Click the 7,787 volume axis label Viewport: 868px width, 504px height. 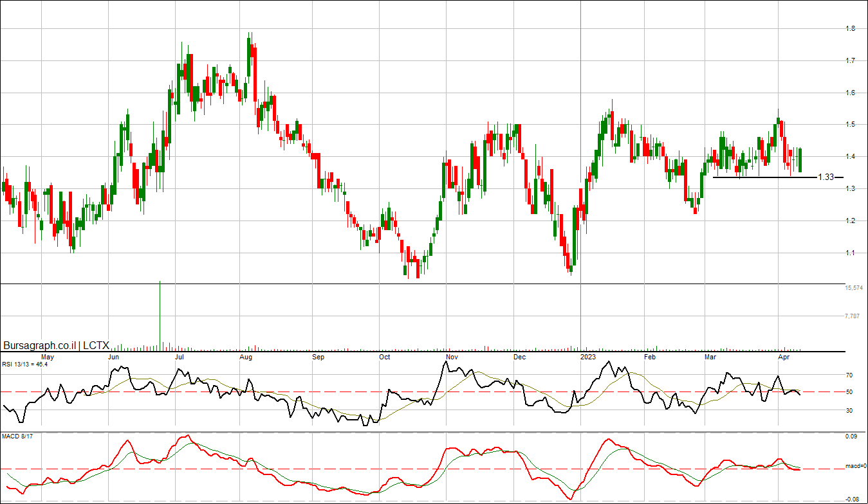pos(852,316)
